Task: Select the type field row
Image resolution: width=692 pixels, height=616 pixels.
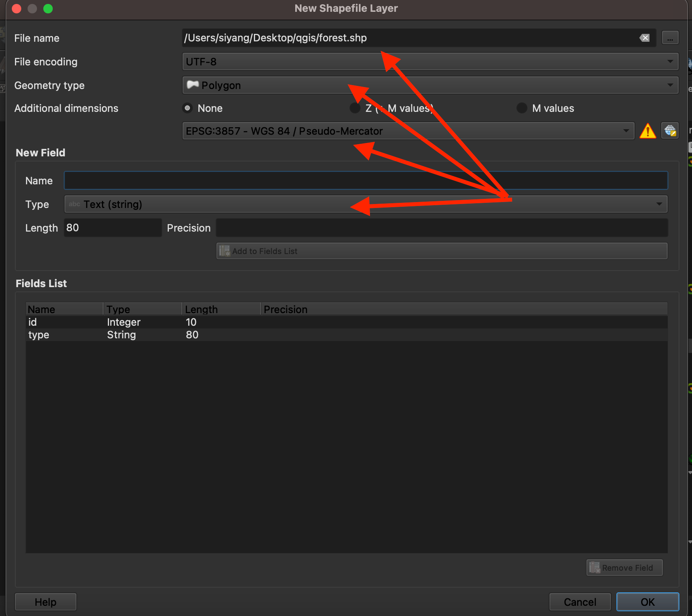Action: (346, 335)
